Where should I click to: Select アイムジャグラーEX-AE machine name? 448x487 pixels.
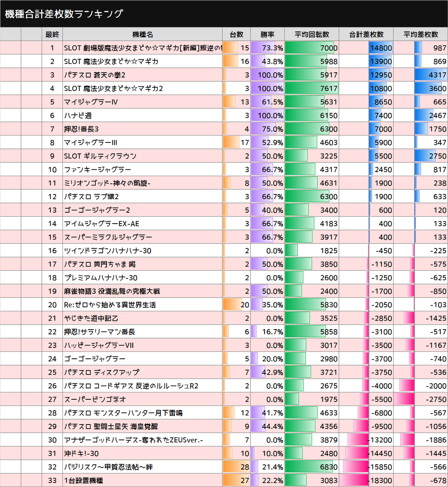click(x=101, y=224)
